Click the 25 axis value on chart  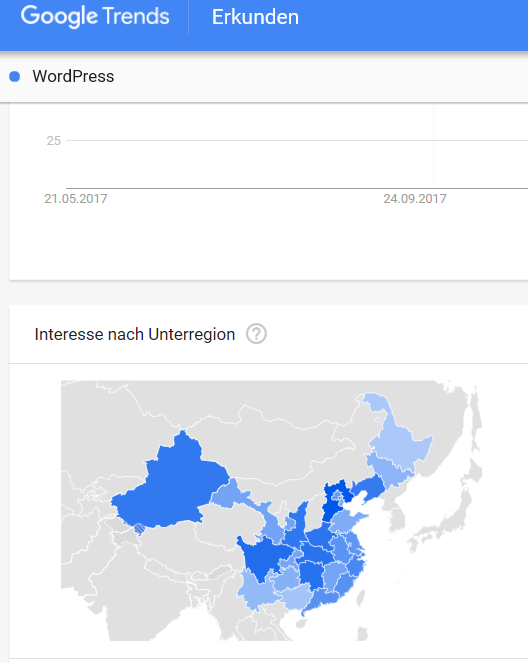click(54, 141)
